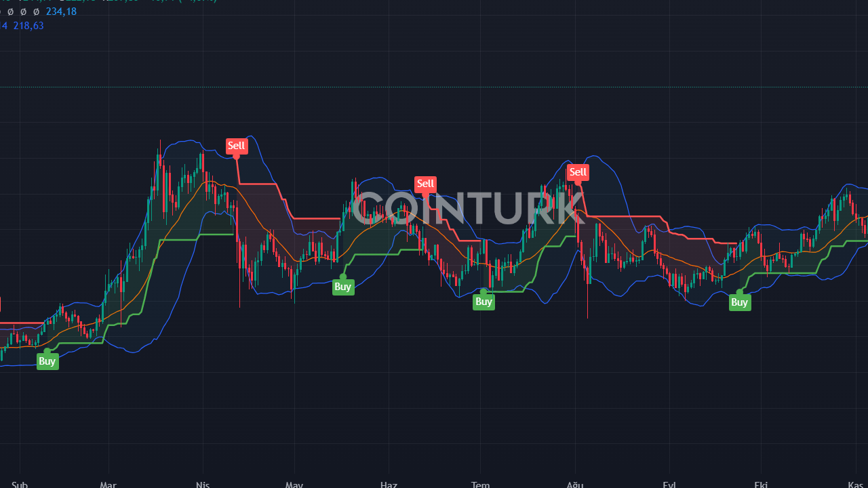
Task: Click the Buy marker just before Eki
Action: tap(740, 302)
